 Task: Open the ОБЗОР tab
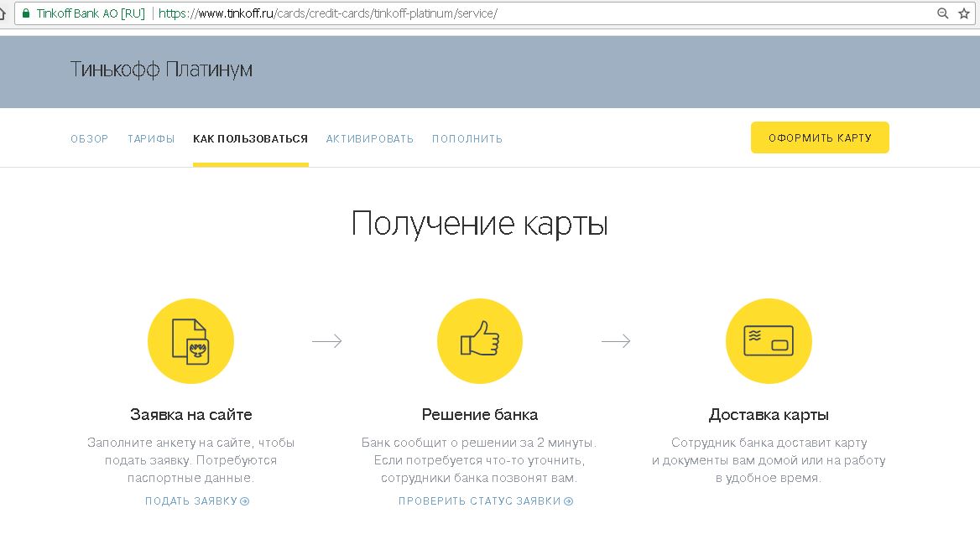90,138
